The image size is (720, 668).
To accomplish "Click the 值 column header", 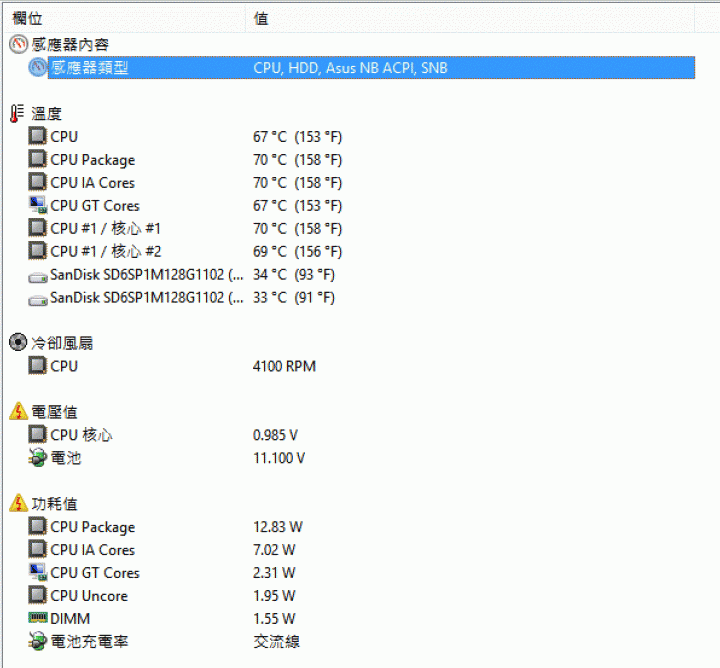I will coord(470,18).
